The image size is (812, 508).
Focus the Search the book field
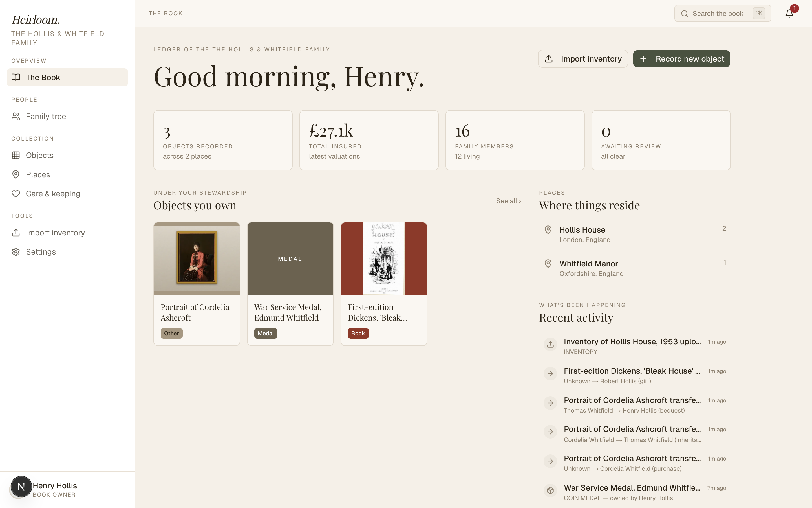tap(723, 14)
